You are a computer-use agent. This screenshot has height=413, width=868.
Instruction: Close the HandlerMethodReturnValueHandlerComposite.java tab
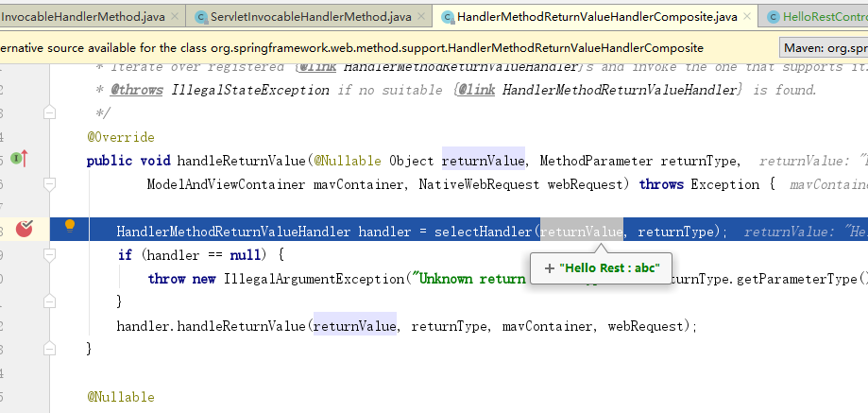pyautogui.click(x=746, y=17)
